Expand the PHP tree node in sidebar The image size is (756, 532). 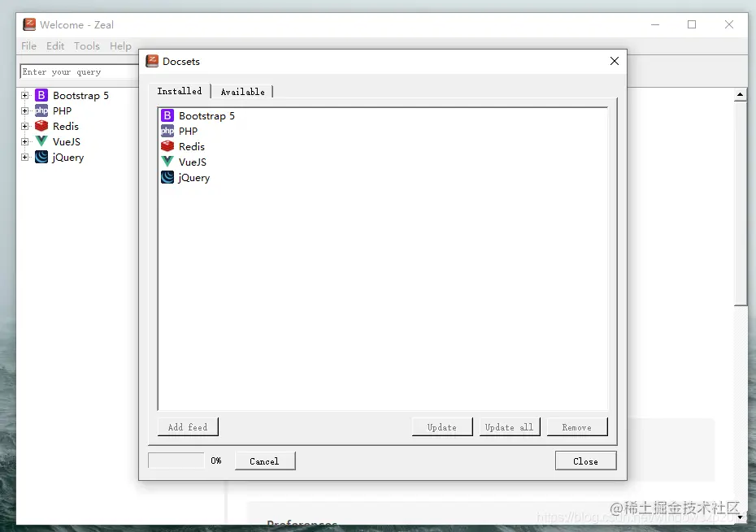tap(24, 110)
